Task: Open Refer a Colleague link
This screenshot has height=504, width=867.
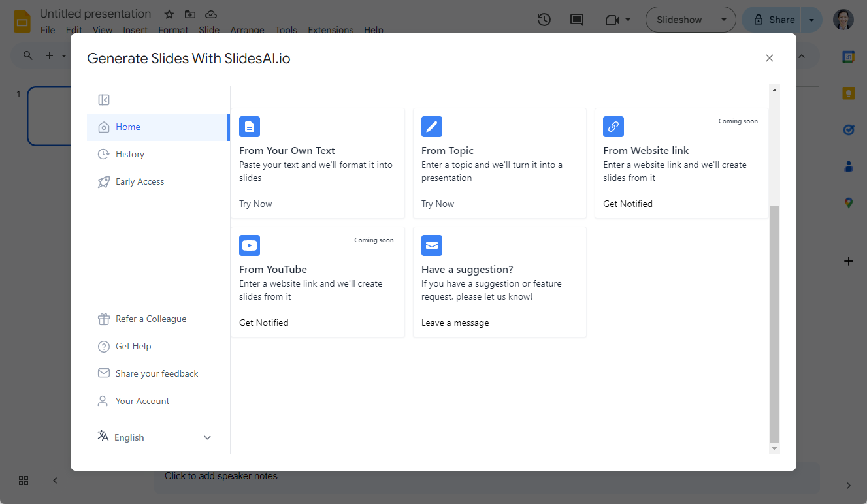Action: 151,319
